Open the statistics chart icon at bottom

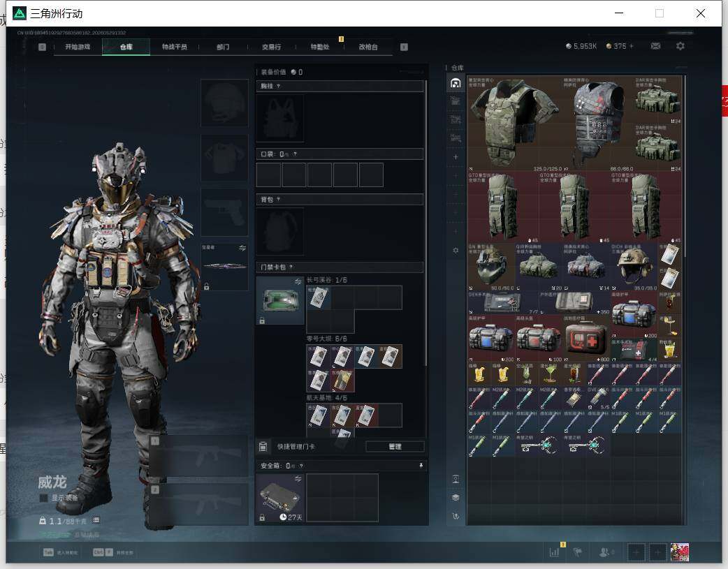pyautogui.click(x=554, y=552)
